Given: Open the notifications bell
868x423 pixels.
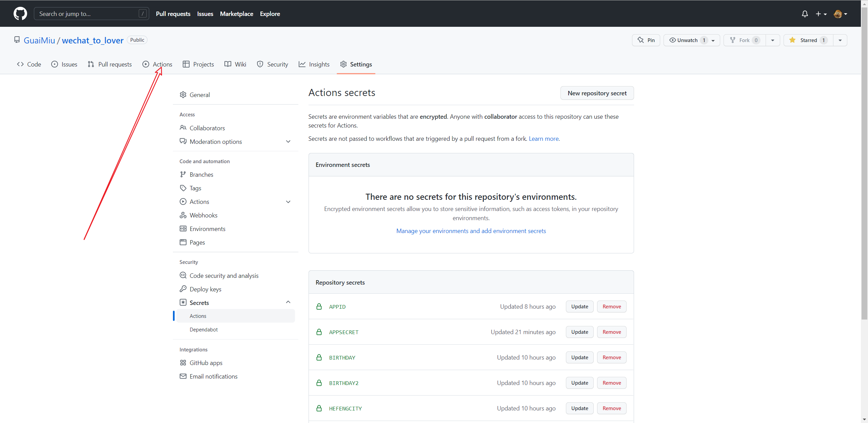Looking at the screenshot, I should tap(805, 14).
